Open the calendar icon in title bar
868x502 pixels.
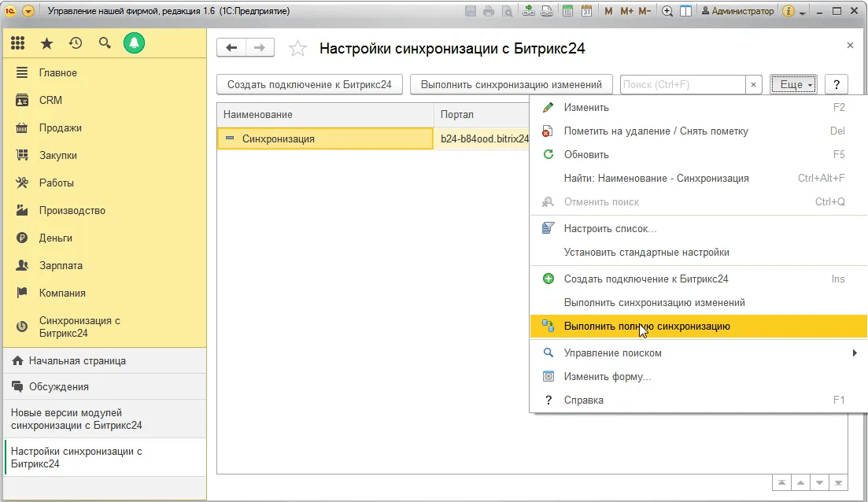(586, 12)
